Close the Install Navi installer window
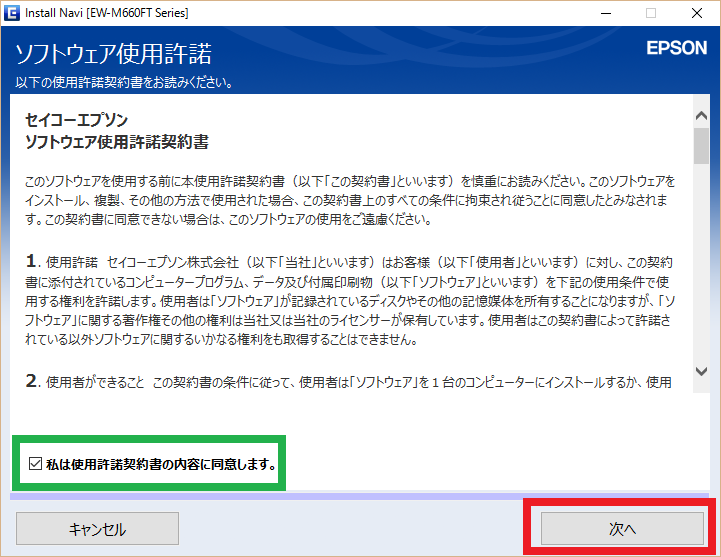 [x=697, y=13]
